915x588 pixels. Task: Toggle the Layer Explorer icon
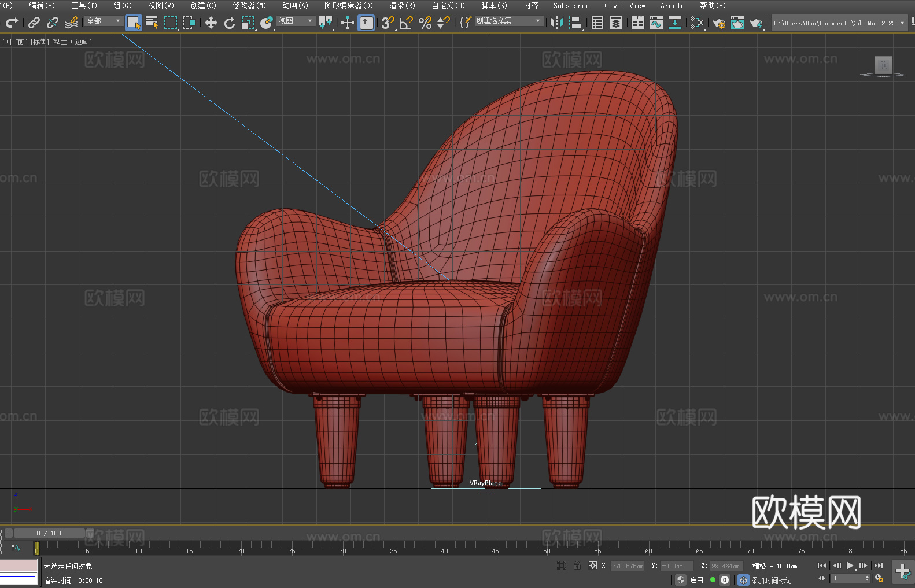[x=616, y=23]
